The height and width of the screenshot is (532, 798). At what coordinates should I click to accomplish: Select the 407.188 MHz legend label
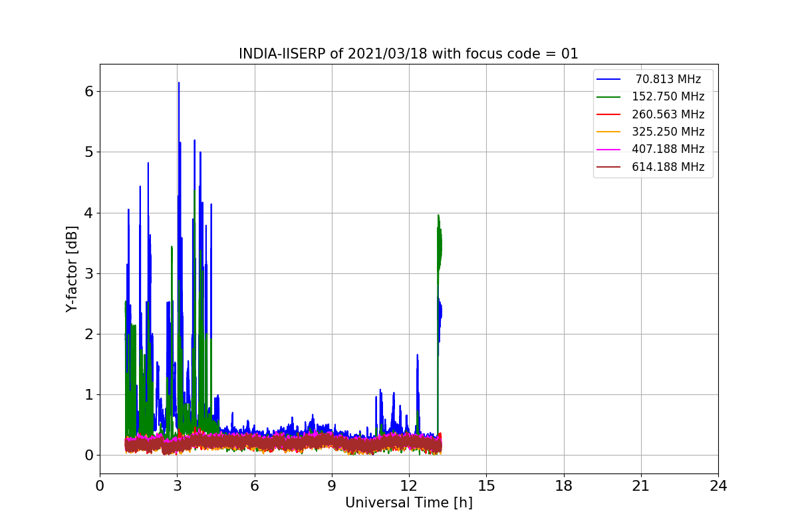tap(668, 149)
